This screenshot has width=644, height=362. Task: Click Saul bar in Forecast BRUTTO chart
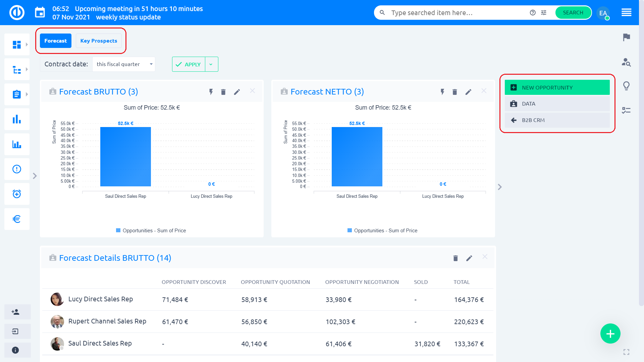click(125, 157)
